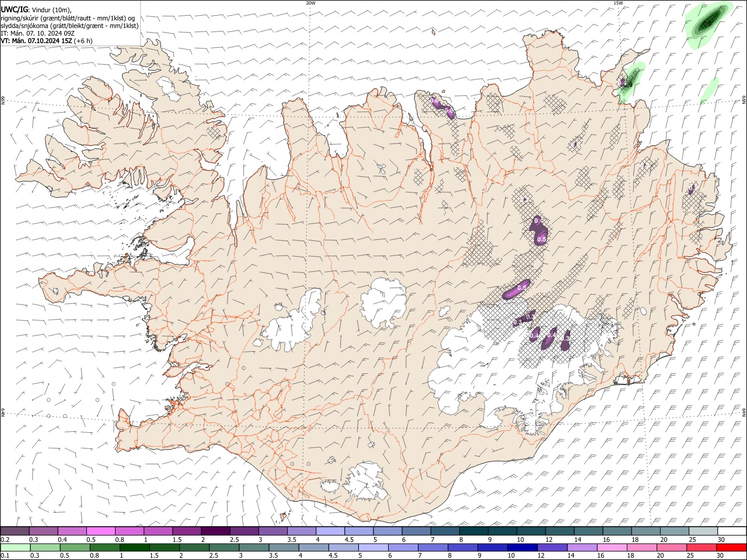This screenshot has width=747, height=560.
Task: Pick the bright pink 0.5 swatch, upper legend
Action: (101, 531)
